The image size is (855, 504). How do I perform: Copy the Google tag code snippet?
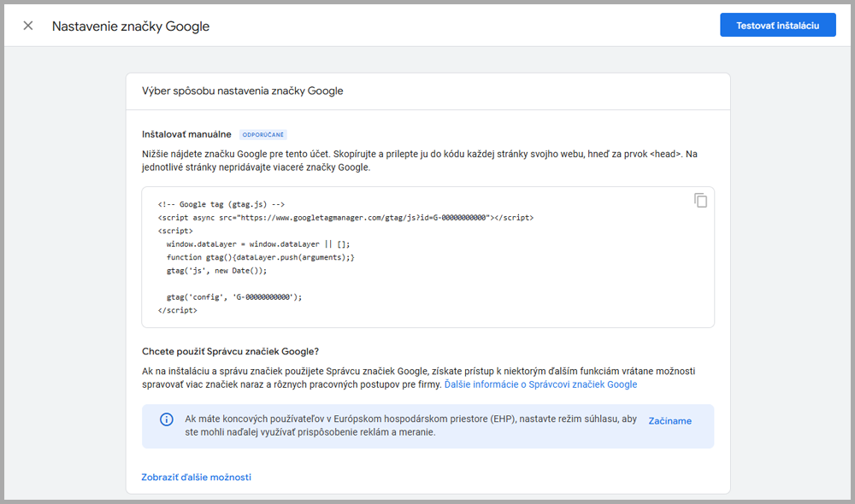pyautogui.click(x=700, y=201)
